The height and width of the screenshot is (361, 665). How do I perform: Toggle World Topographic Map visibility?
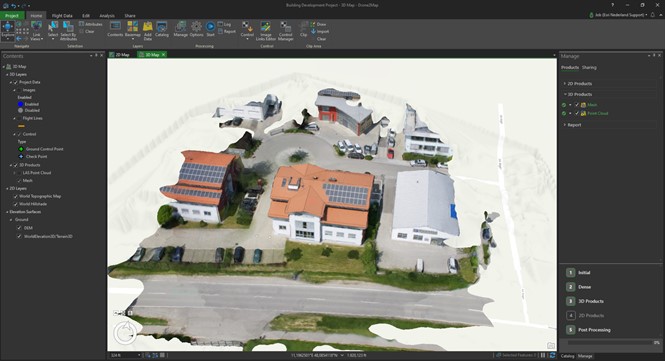click(x=16, y=196)
